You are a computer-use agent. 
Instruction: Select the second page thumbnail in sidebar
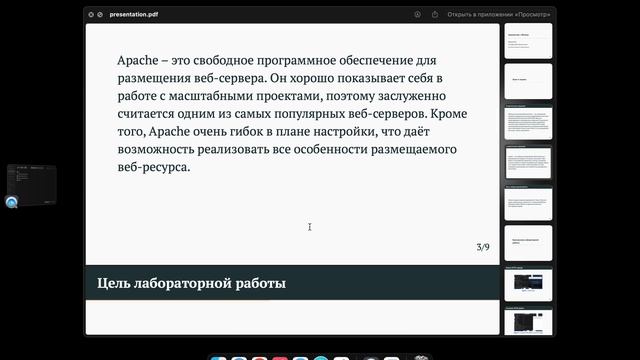[x=528, y=81]
